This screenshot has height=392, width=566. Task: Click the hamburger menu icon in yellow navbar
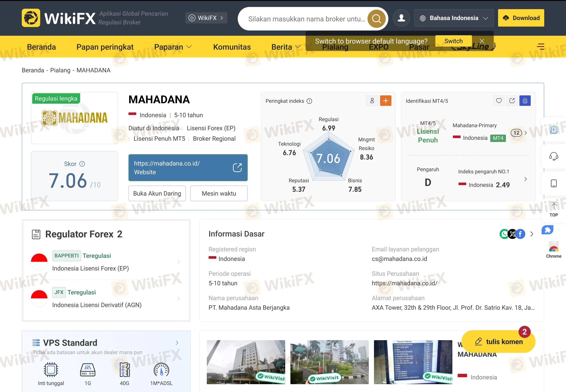pyautogui.click(x=541, y=46)
